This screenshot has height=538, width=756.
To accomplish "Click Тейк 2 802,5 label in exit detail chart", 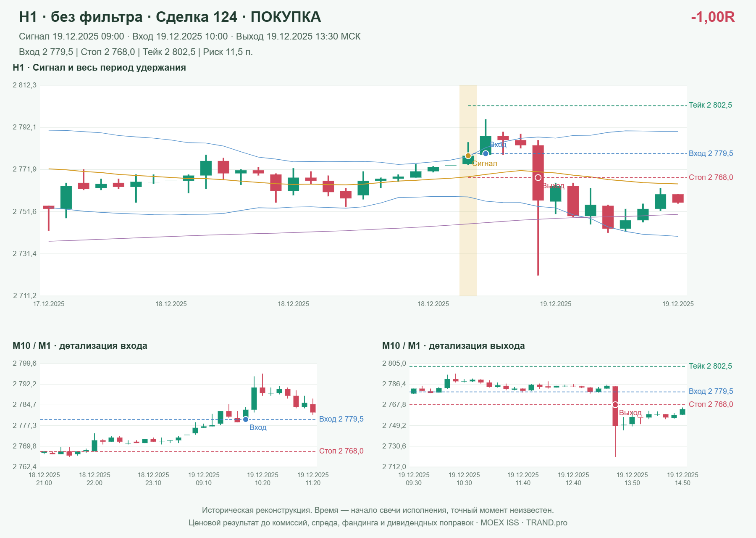I will pyautogui.click(x=710, y=366).
